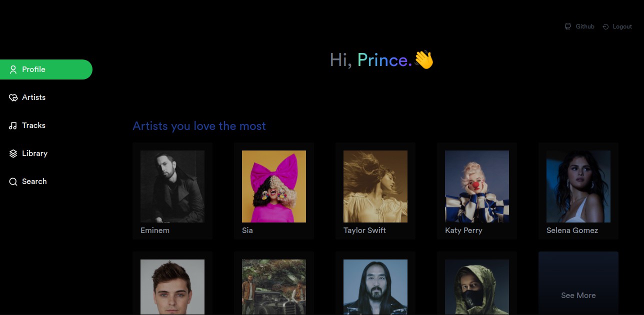
Task: Click the See More card
Action: coord(578,295)
